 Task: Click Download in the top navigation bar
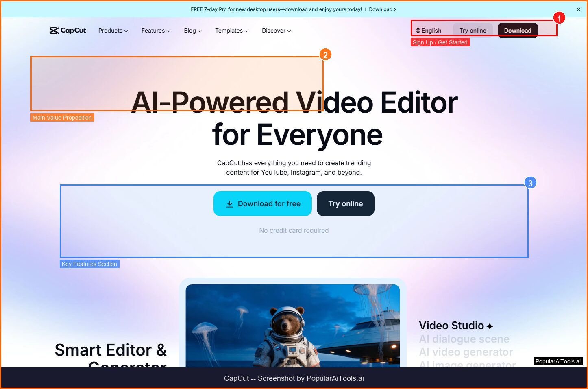(x=517, y=30)
